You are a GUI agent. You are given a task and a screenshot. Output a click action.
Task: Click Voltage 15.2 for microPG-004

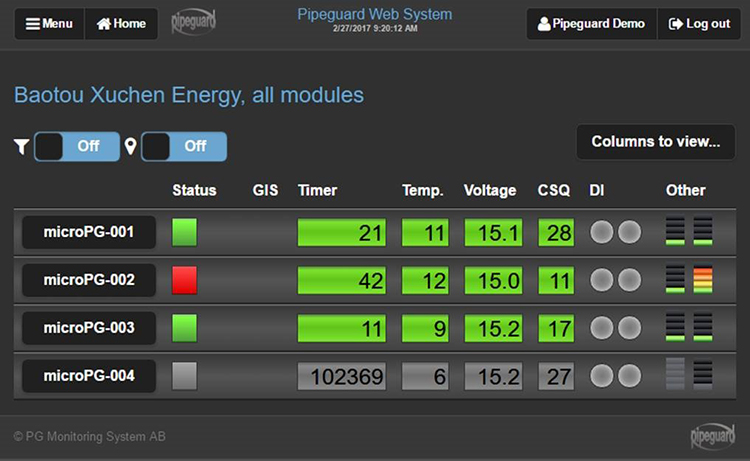494,376
